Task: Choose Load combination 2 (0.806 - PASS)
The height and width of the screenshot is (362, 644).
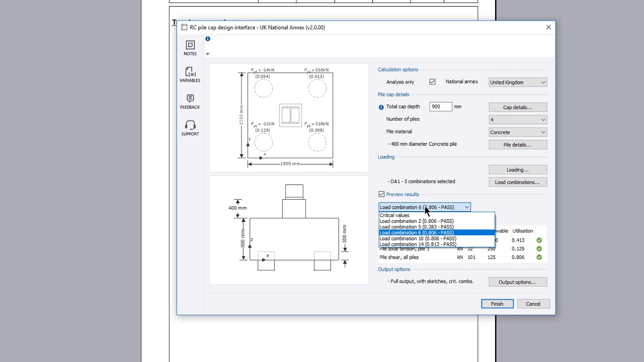Action: click(437, 221)
